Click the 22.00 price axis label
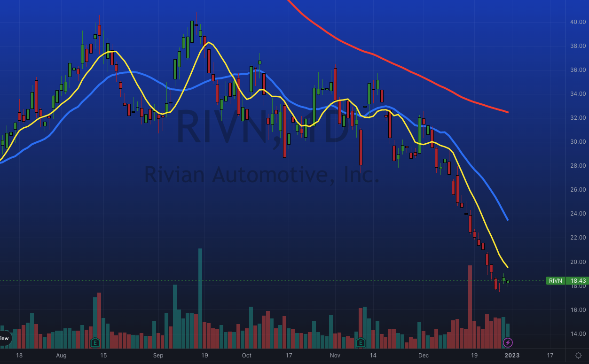 pyautogui.click(x=578, y=238)
